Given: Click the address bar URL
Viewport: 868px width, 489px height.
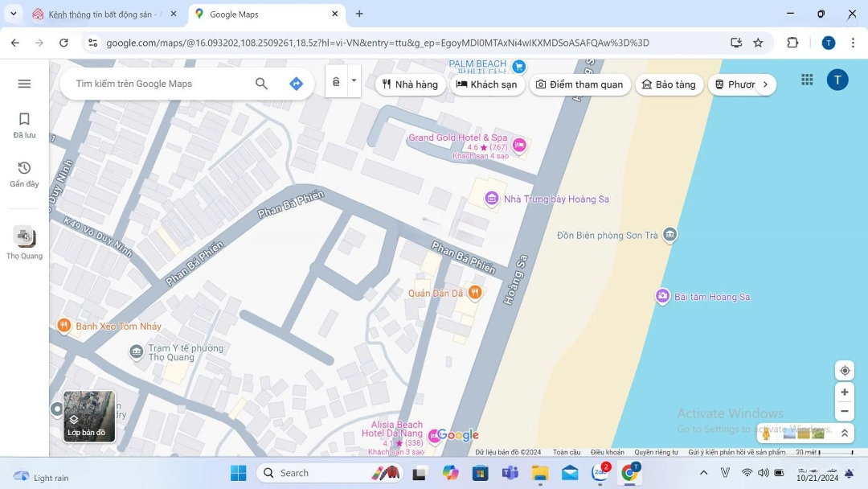Looking at the screenshot, I should (378, 43).
